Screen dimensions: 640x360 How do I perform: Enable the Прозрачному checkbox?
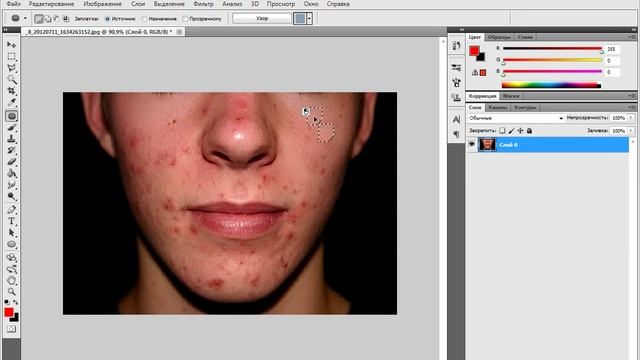pyautogui.click(x=185, y=19)
